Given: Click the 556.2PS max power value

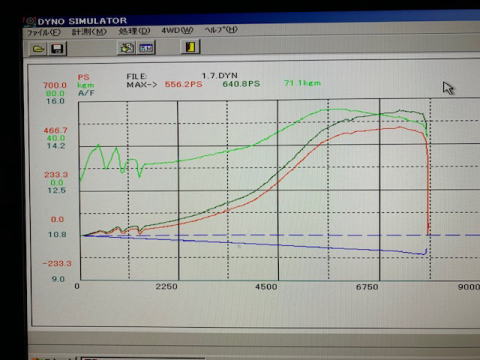Looking at the screenshot, I should point(184,84).
